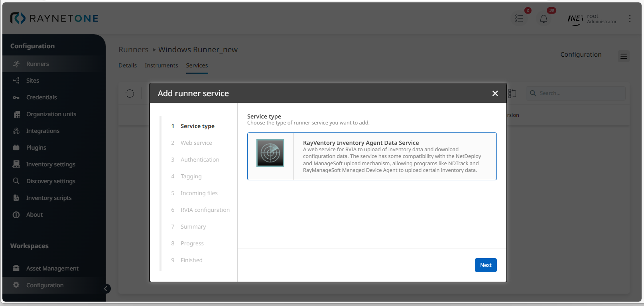This screenshot has width=644, height=306.
Task: Focus the Search input field
Action: [576, 93]
